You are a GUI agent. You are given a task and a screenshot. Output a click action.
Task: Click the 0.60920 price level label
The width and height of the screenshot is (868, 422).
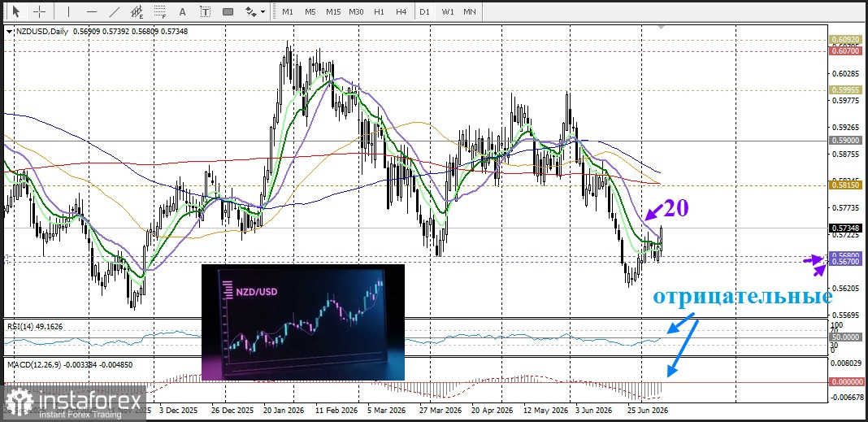[x=845, y=40]
